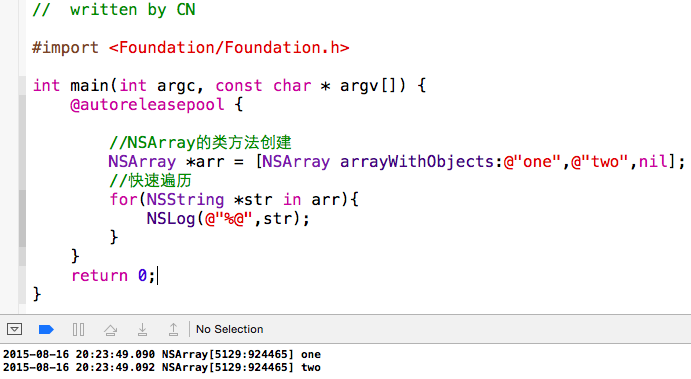Click the arrayWithObjects: method call

click(421, 162)
